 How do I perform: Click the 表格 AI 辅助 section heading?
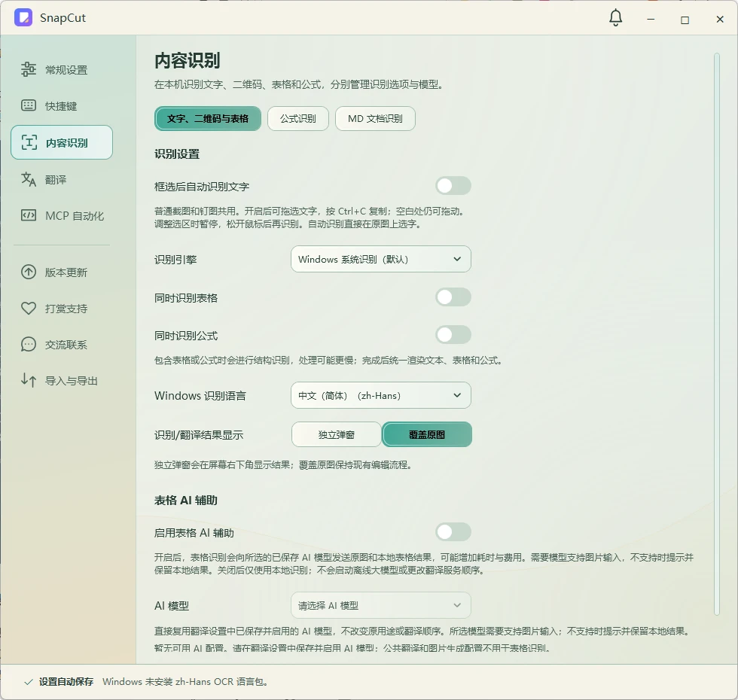point(186,500)
